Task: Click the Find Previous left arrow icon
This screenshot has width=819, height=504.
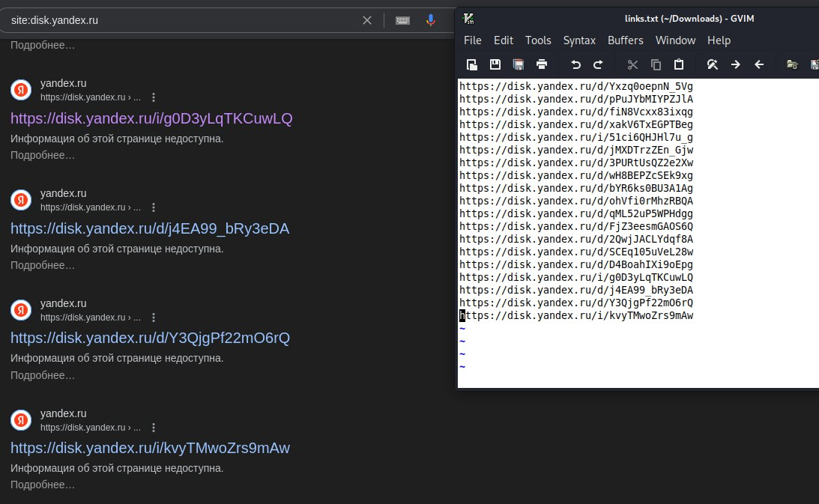Action: click(x=759, y=64)
